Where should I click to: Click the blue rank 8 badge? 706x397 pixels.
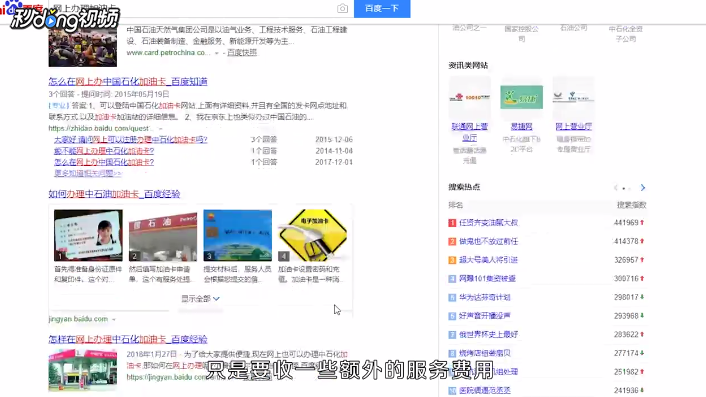click(453, 353)
